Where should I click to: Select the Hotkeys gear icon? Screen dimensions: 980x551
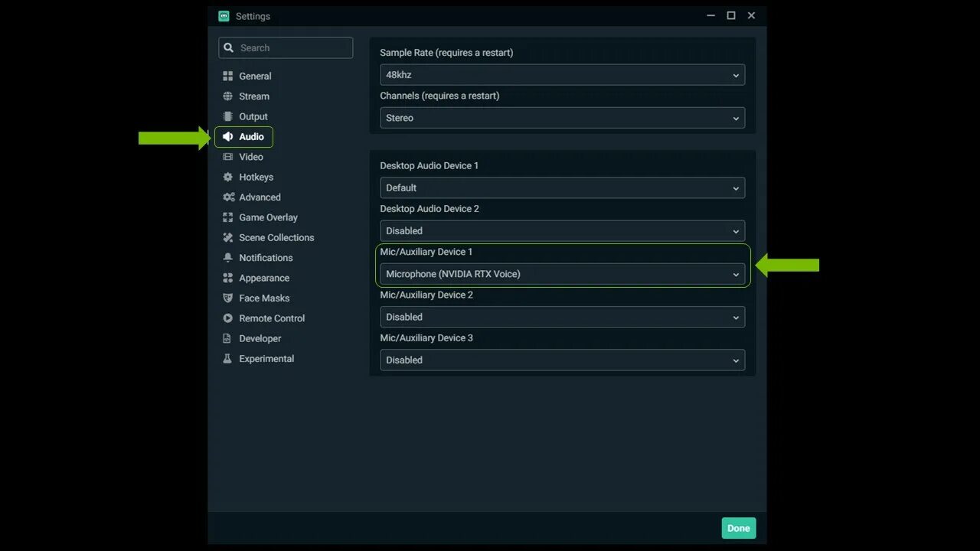[x=227, y=177]
